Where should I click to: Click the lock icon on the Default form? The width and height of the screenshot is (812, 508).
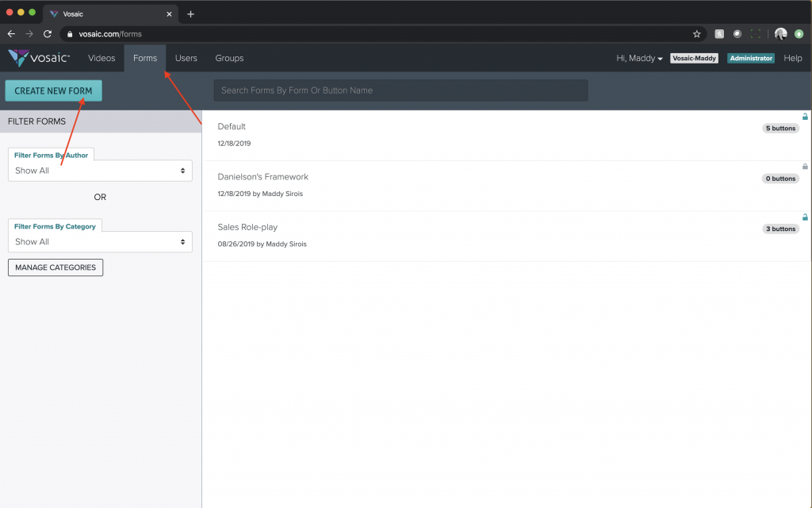point(805,117)
